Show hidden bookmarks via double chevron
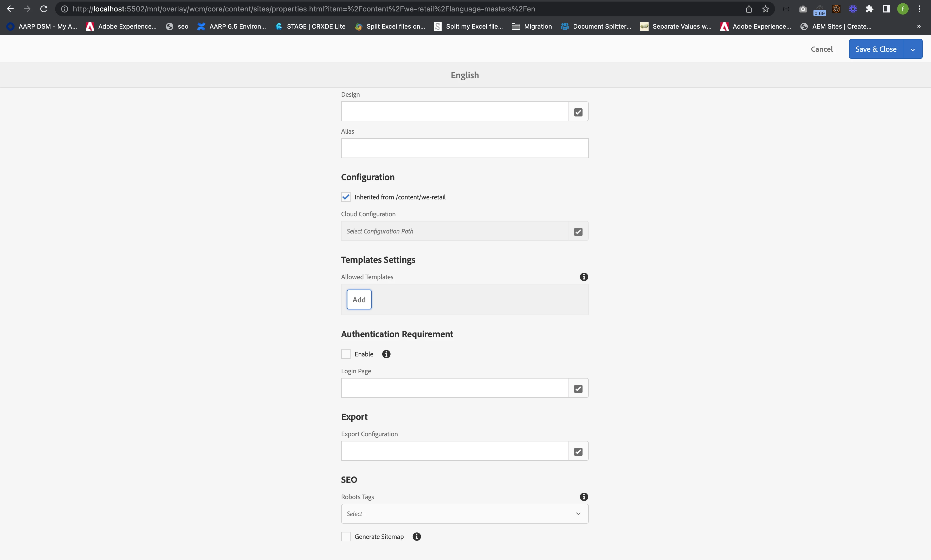Image resolution: width=931 pixels, height=560 pixels. click(x=919, y=27)
